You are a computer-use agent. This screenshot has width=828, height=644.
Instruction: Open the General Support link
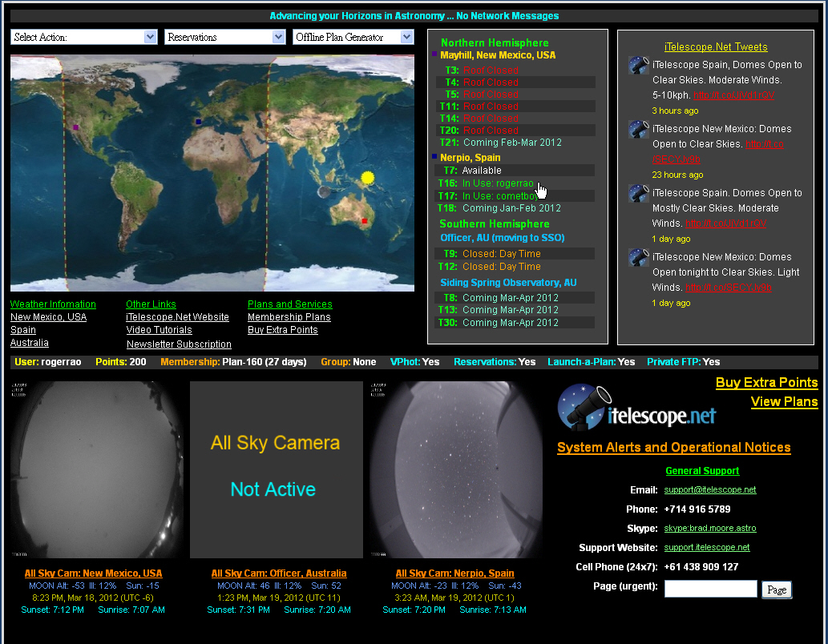click(x=702, y=471)
